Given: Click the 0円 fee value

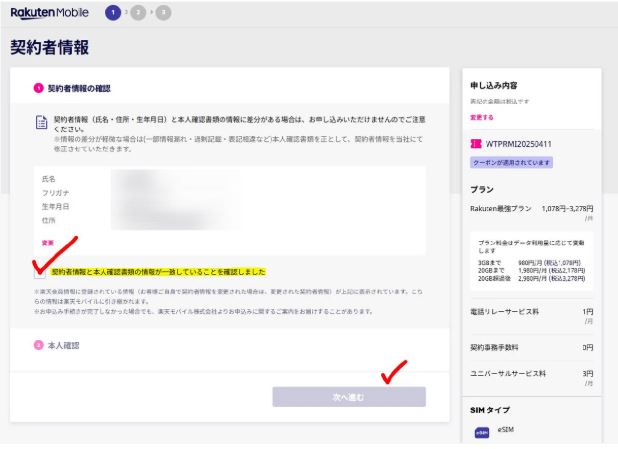Looking at the screenshot, I should [588, 347].
